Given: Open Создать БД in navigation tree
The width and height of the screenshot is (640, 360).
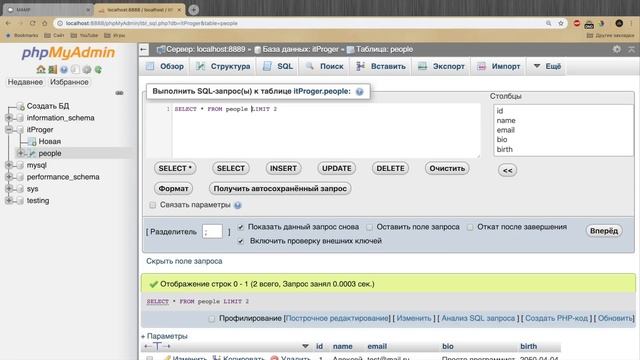Looking at the screenshot, I should pos(47,106).
